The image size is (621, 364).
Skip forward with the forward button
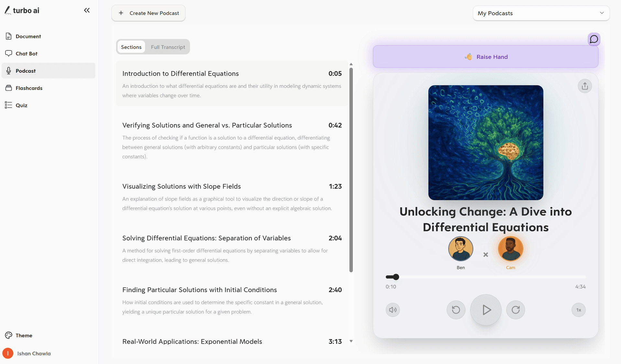[x=516, y=310]
